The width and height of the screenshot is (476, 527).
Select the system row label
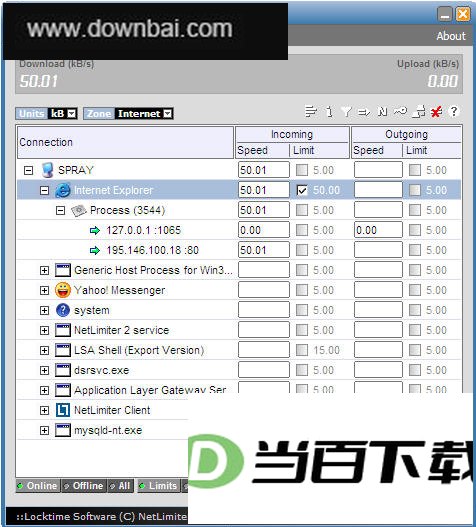click(91, 311)
